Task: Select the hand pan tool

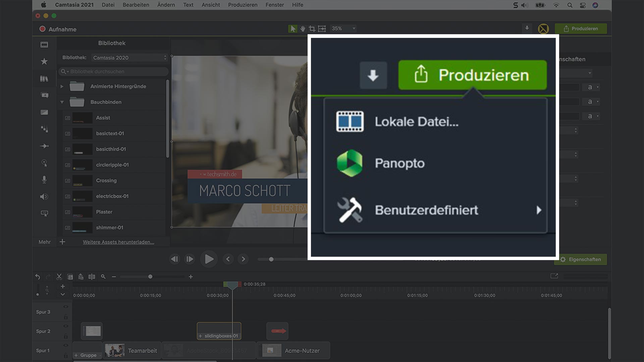Action: click(x=302, y=29)
